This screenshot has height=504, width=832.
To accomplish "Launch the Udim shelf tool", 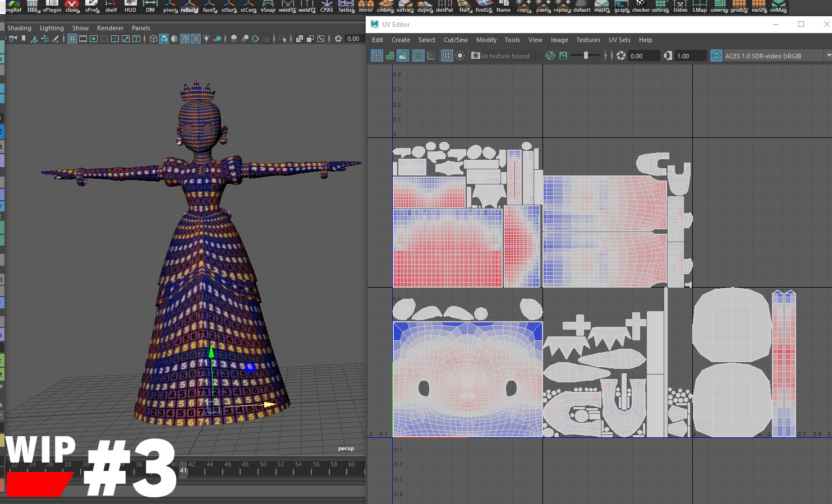I will (x=680, y=8).
